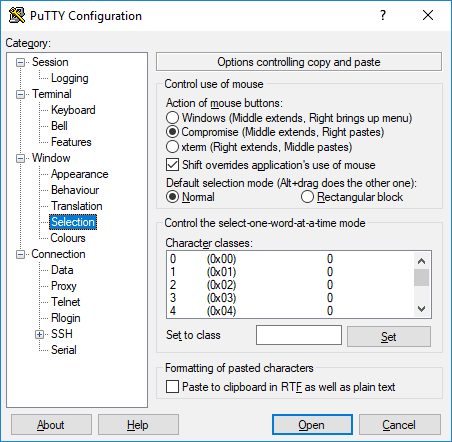
Task: Click the Open button
Action: (312, 425)
